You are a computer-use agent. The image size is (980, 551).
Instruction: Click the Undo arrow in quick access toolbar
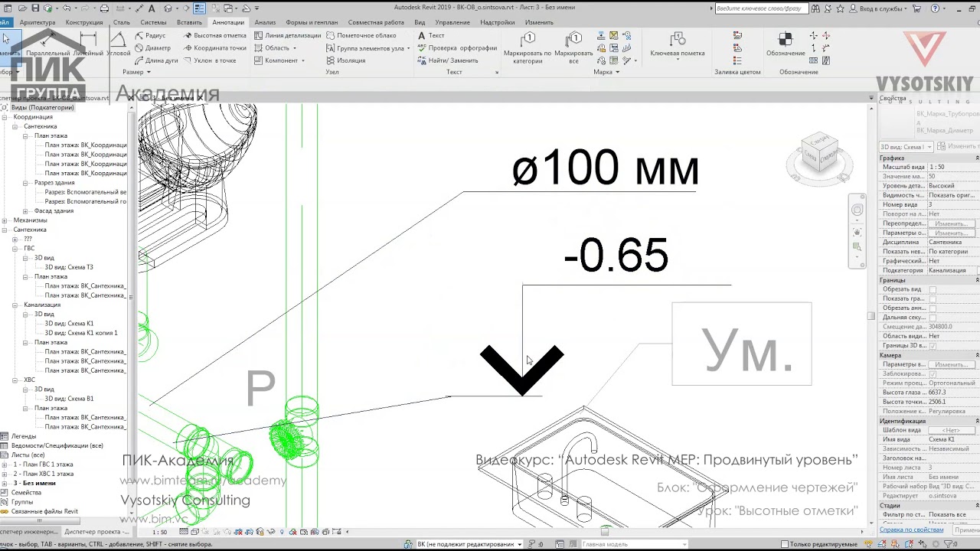67,8
